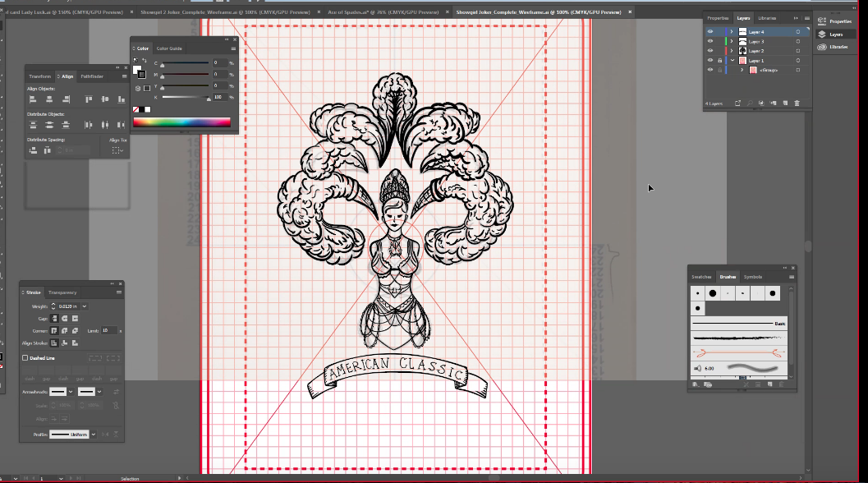The width and height of the screenshot is (868, 483).
Task: Swap start and end arrowheads
Action: (x=117, y=392)
